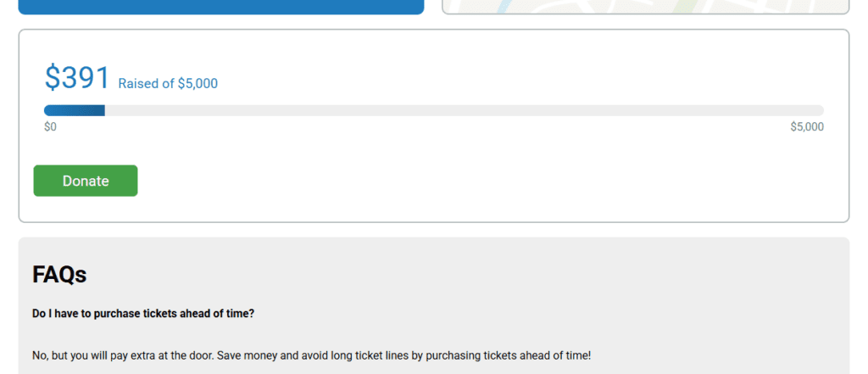Click the 'Raised of $5,000' text
Image resolution: width=868 pixels, height=374 pixels.
(x=168, y=84)
